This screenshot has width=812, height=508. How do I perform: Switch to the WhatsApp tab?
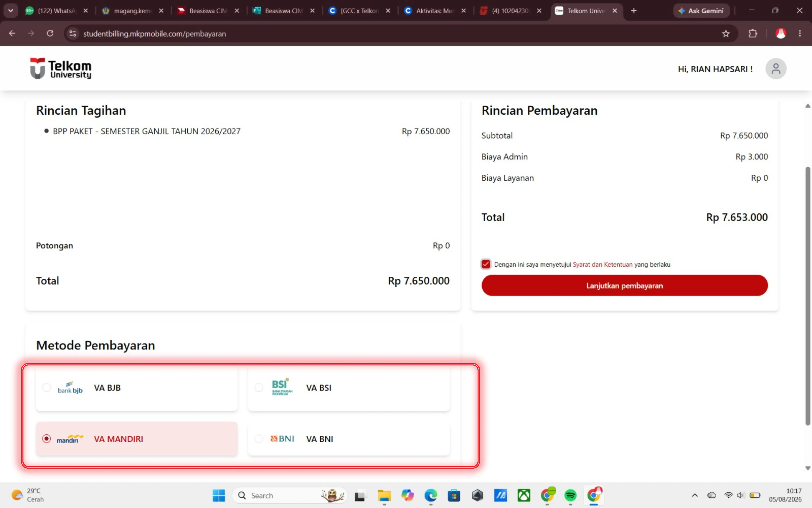56,11
